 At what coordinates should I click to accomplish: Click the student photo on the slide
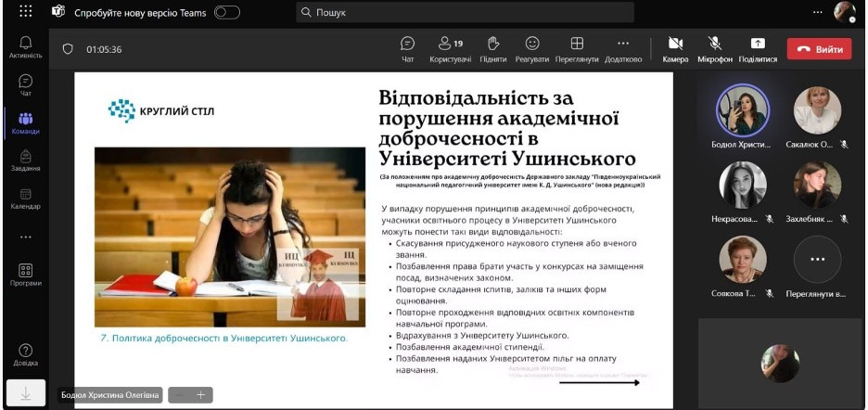point(230,237)
